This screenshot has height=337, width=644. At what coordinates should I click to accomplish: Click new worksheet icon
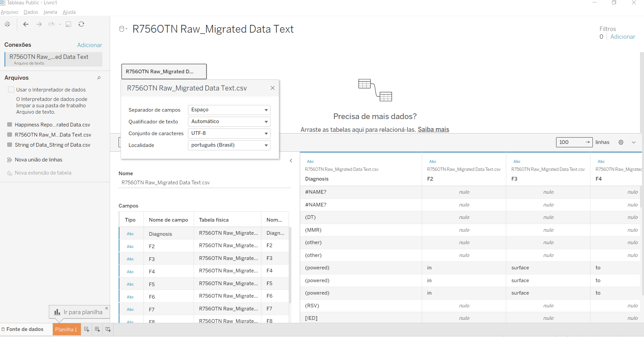click(87, 329)
